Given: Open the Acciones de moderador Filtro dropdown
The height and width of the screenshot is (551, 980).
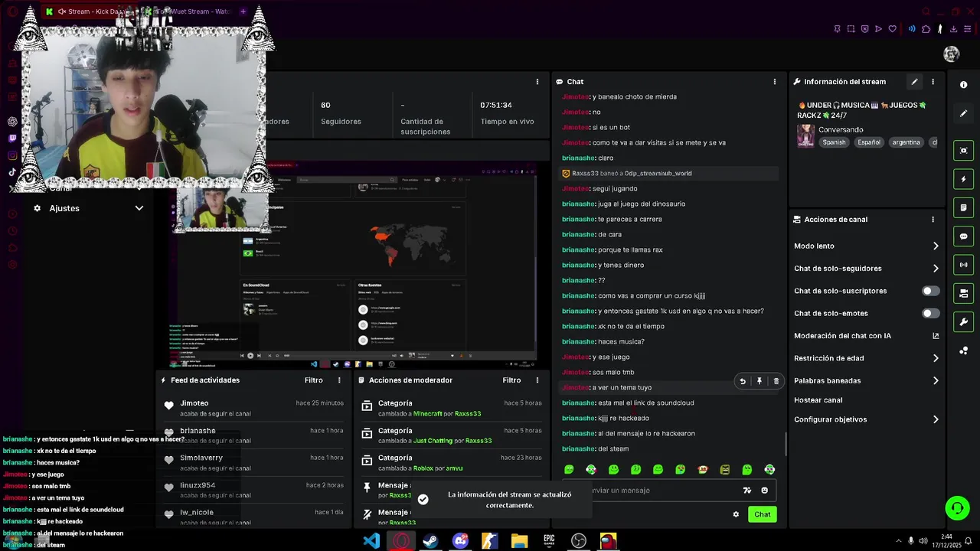Looking at the screenshot, I should coord(511,380).
